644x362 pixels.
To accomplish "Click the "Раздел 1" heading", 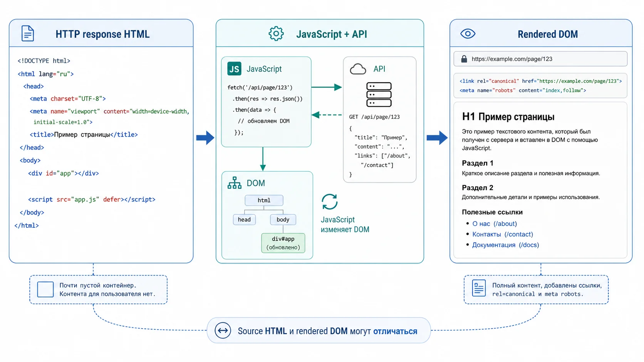I will click(x=478, y=163).
